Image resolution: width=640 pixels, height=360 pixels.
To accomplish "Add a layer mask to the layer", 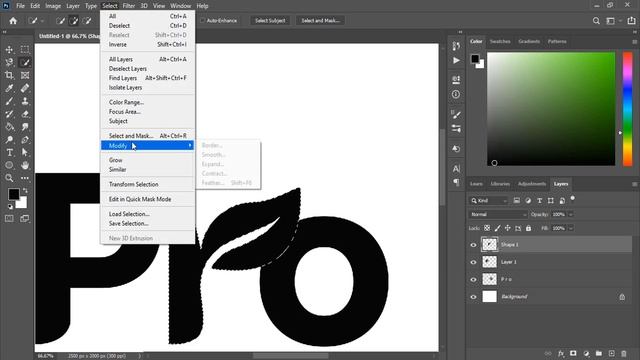I will pyautogui.click(x=573, y=353).
